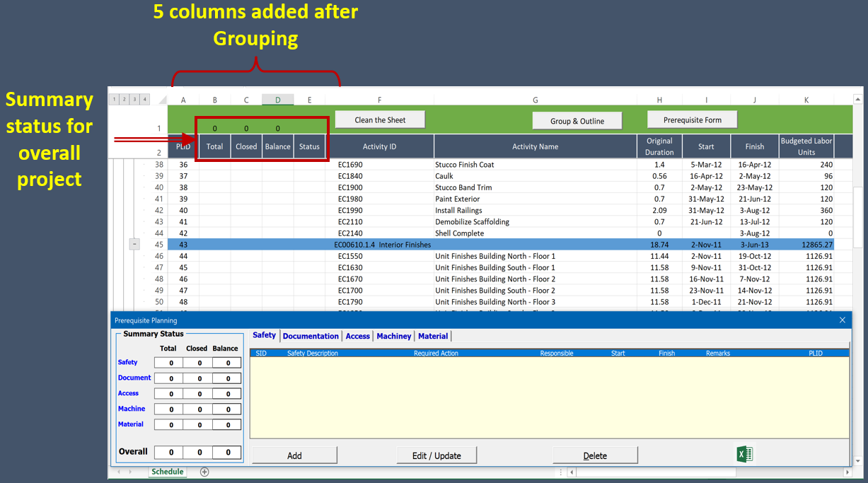Click outline level 1 button
The height and width of the screenshot is (483, 868).
tap(113, 100)
